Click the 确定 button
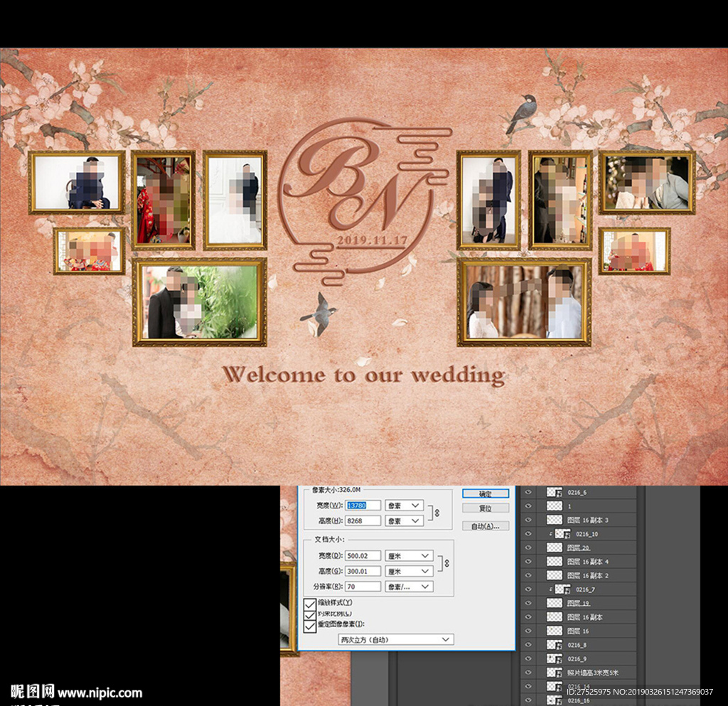The width and height of the screenshot is (728, 706). coord(485,494)
